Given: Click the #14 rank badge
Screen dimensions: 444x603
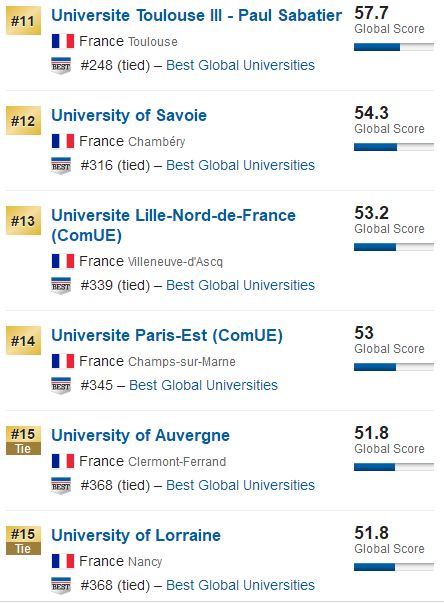Looking at the screenshot, I should 23,341.
